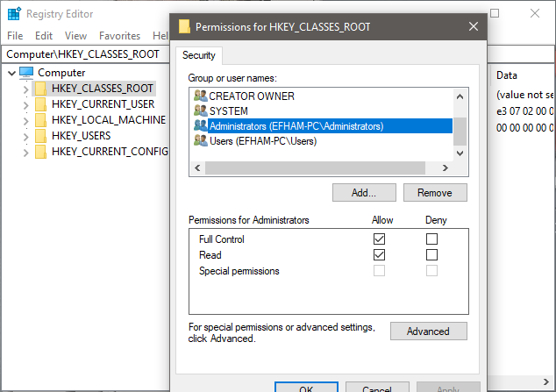The width and height of the screenshot is (556, 392).
Task: Click the Add... button
Action: [364, 192]
